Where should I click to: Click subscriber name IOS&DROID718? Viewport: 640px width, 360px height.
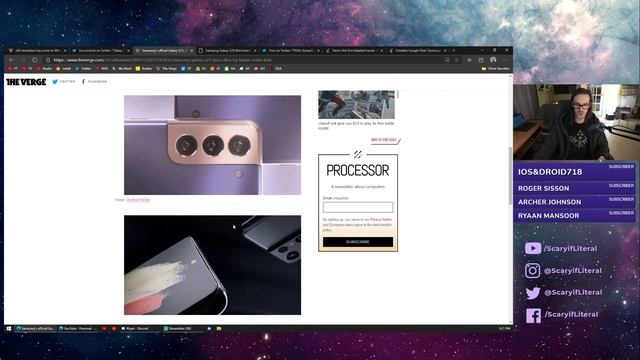tap(550, 172)
